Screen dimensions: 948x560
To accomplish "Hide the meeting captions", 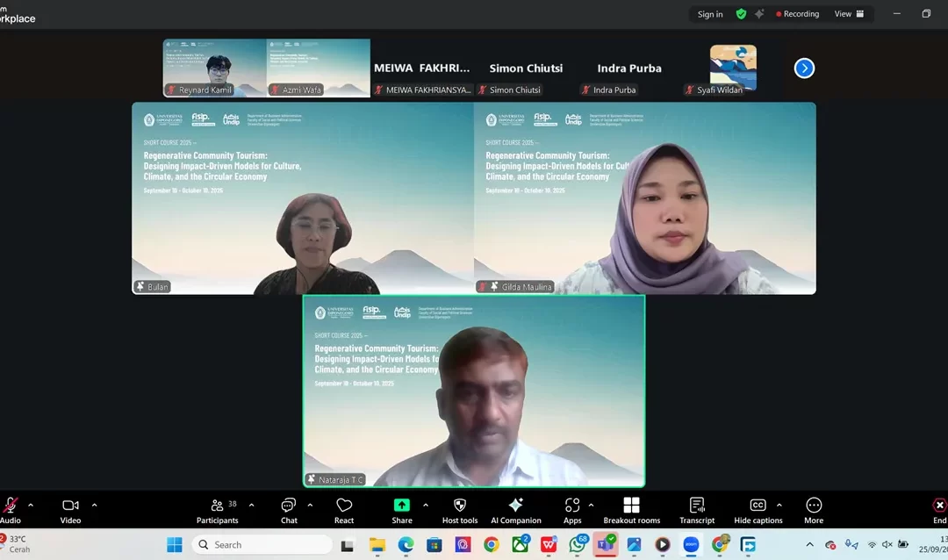I will (758, 509).
